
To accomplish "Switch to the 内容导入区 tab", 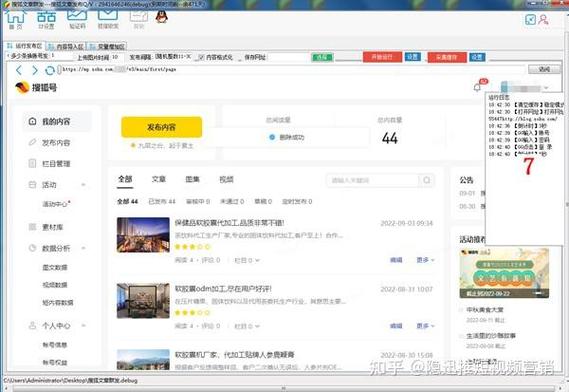I will point(66,46).
